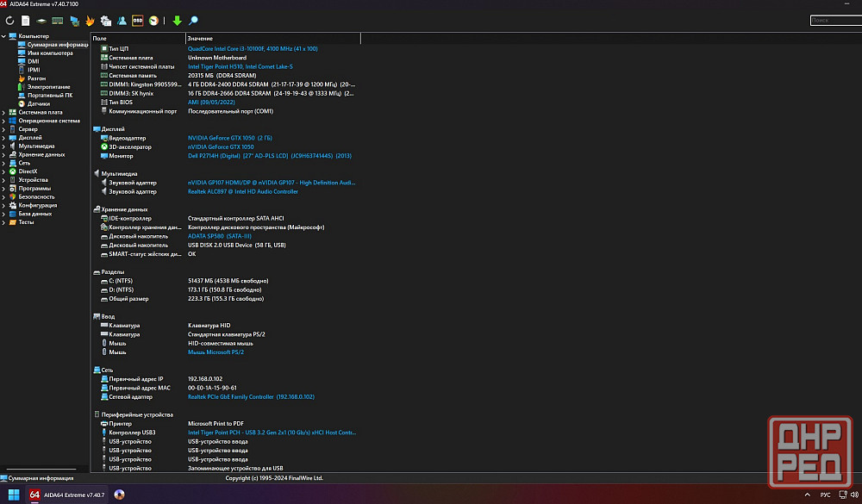Open the Windows Start button
The image size is (862, 504).
(14, 495)
